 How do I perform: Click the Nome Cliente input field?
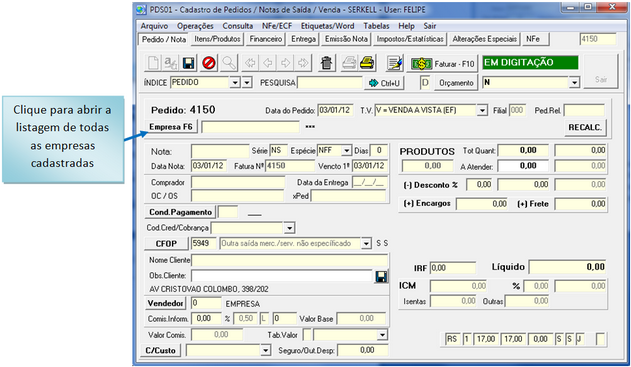[289, 260]
